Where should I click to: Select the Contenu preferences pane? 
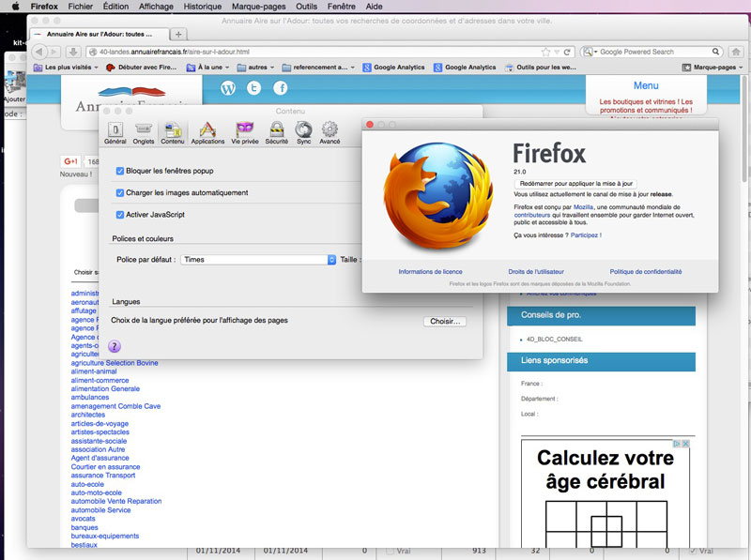[172, 133]
